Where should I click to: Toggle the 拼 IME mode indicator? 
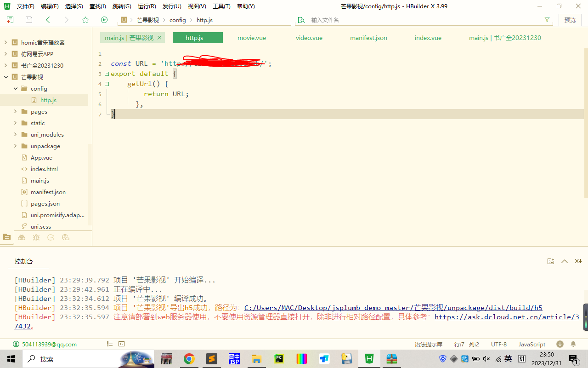tap(522, 359)
